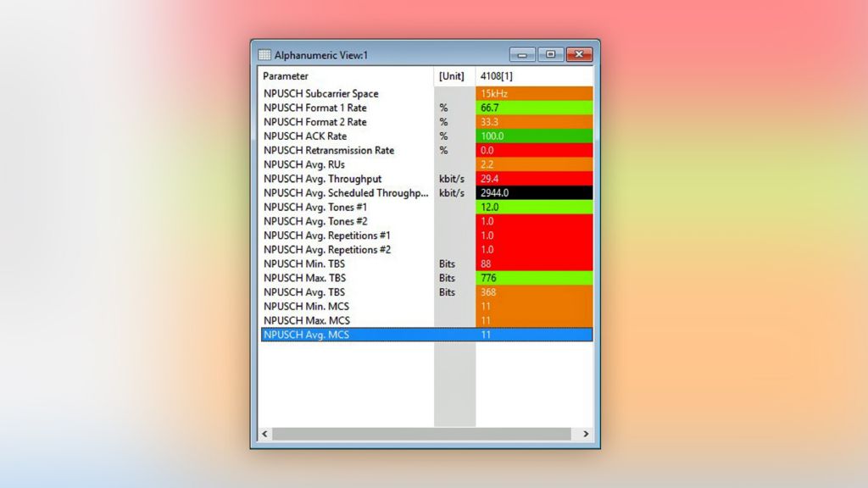The height and width of the screenshot is (488, 868).
Task: Click the left horizontal scroll arrow
Action: (264, 434)
